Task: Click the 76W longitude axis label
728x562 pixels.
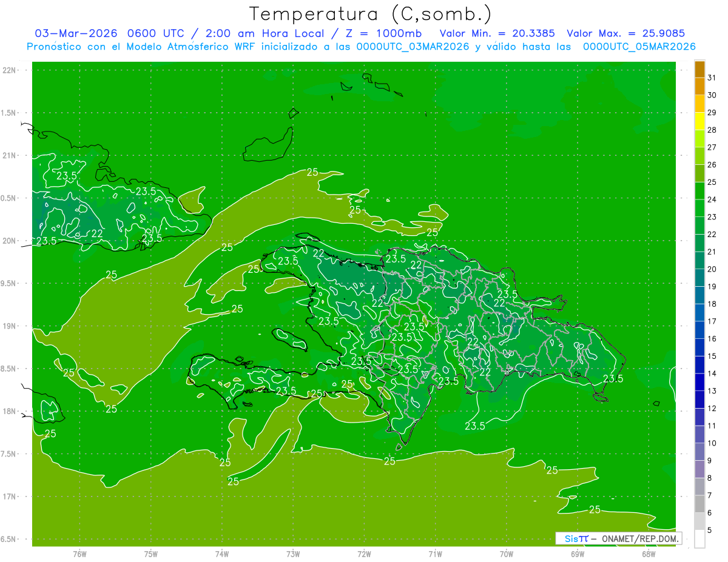Action: 79,554
